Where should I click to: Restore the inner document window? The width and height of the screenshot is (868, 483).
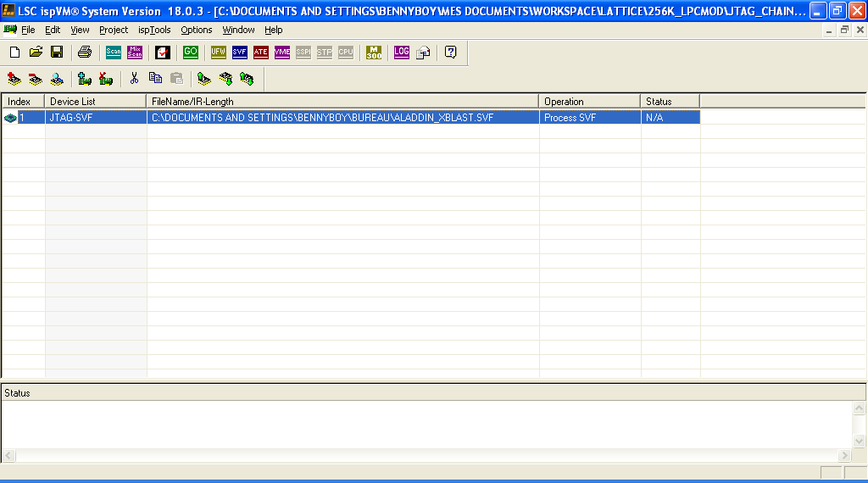click(x=844, y=30)
